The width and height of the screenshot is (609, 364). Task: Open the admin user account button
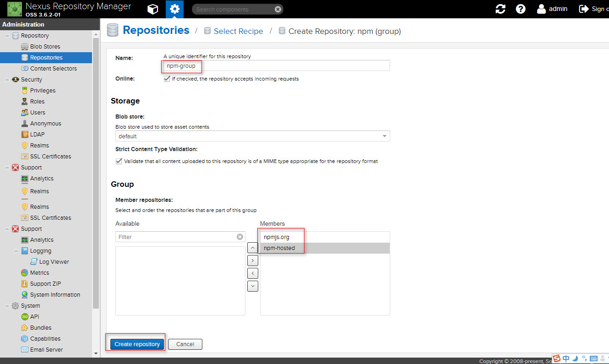click(552, 9)
